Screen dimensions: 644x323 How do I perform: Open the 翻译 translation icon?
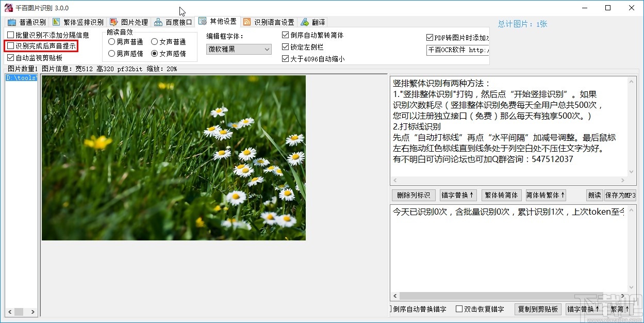(305, 22)
